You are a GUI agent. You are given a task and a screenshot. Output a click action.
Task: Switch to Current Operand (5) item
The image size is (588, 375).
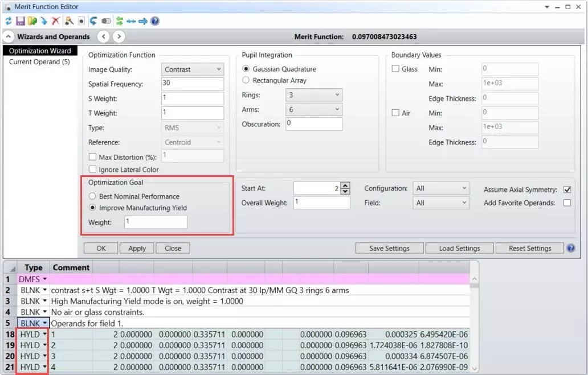click(39, 61)
